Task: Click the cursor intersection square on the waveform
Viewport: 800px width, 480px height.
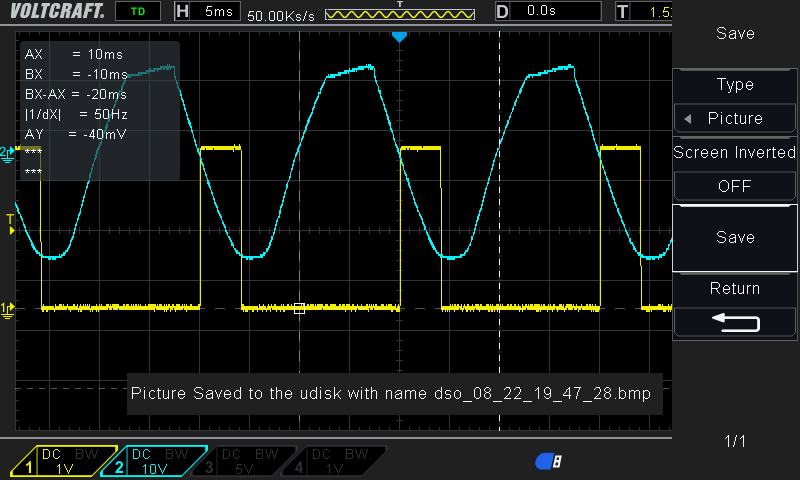Action: point(299,308)
